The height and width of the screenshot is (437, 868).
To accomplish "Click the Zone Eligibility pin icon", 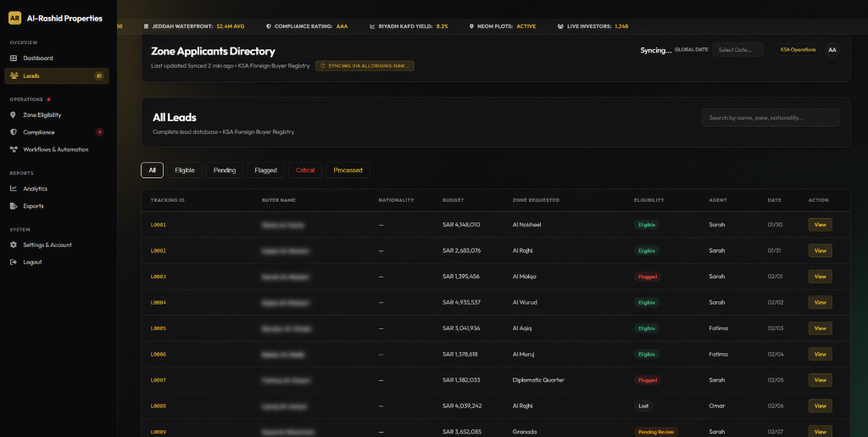I will coord(14,115).
